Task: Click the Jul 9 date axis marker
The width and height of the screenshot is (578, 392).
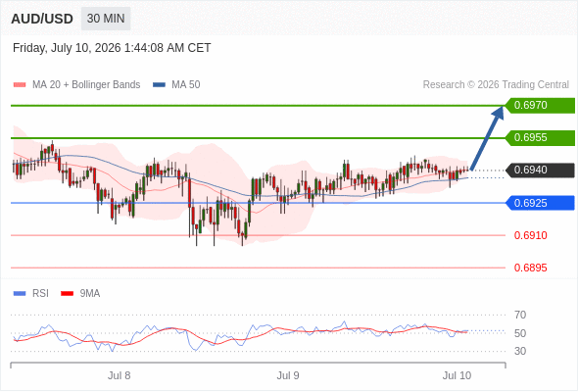Action: (288, 375)
